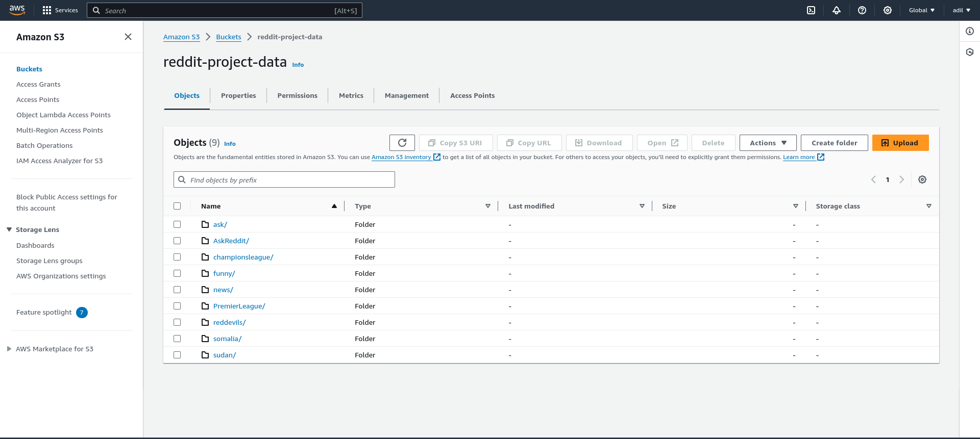Switch to the Permissions tab

coord(298,95)
